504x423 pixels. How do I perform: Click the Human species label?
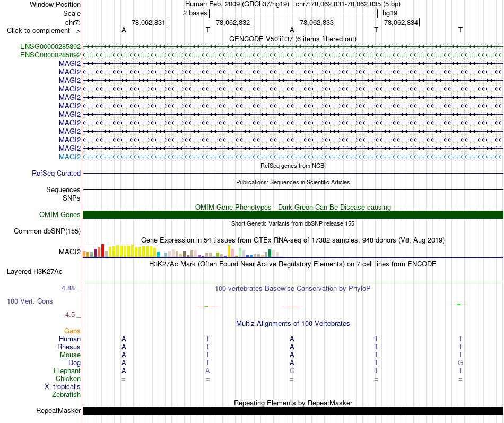pos(69,339)
